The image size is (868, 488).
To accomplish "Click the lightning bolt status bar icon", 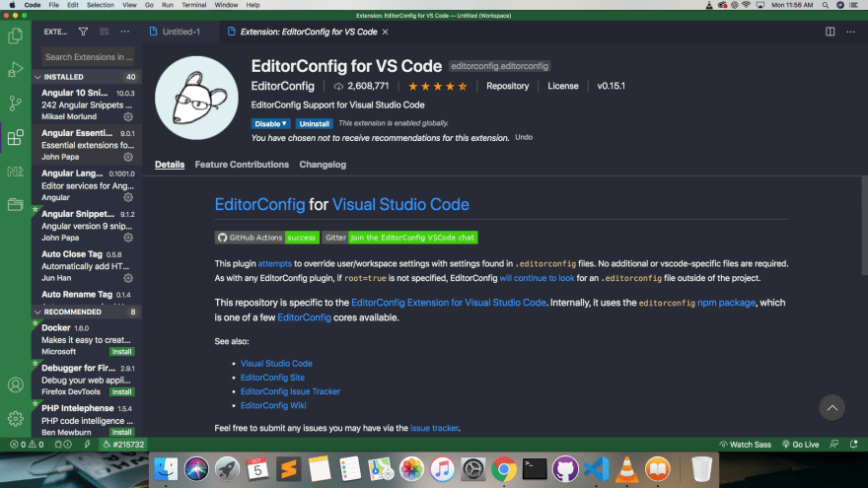I will pos(87,445).
